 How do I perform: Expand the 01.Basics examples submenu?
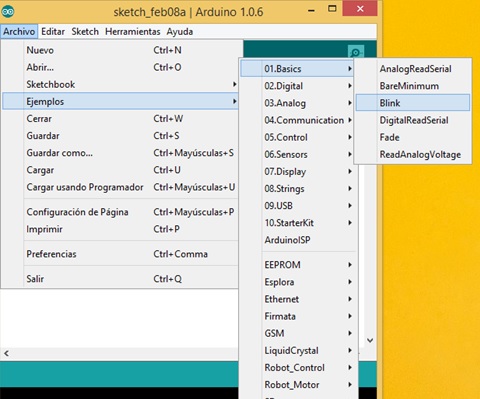[x=298, y=69]
